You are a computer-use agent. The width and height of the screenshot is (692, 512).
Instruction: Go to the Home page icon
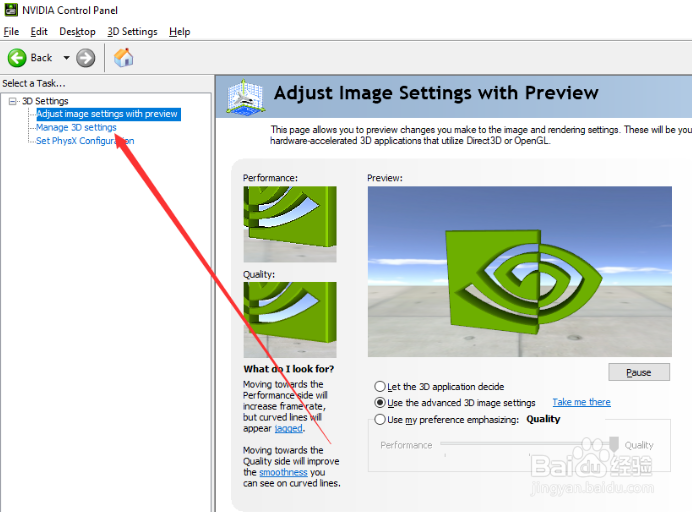pos(124,57)
